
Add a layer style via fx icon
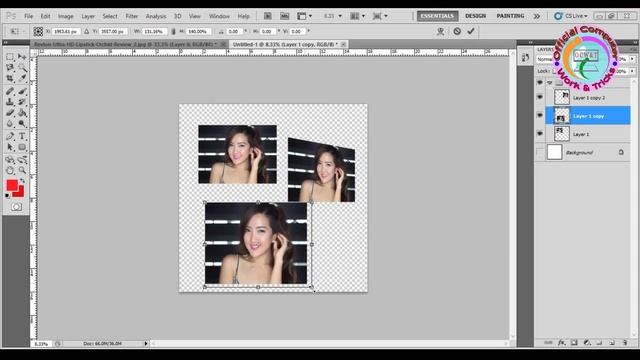(562, 343)
